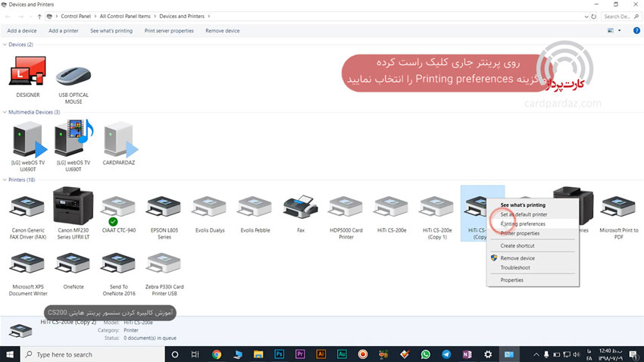The width and height of the screenshot is (644, 362).
Task: Expand the chevron after Devices and Printers breadcrumb
Action: coord(208,17)
